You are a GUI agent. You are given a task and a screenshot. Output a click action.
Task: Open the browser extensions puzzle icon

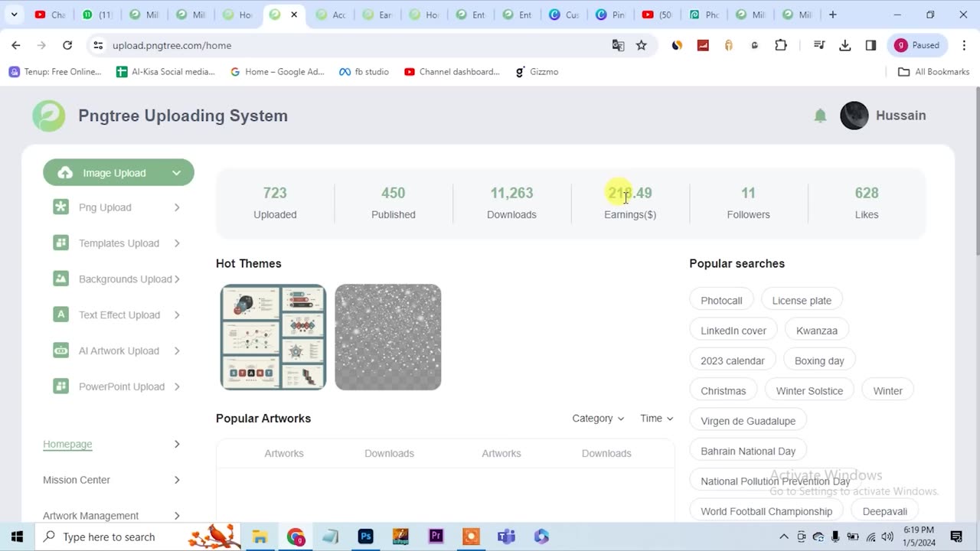781,45
